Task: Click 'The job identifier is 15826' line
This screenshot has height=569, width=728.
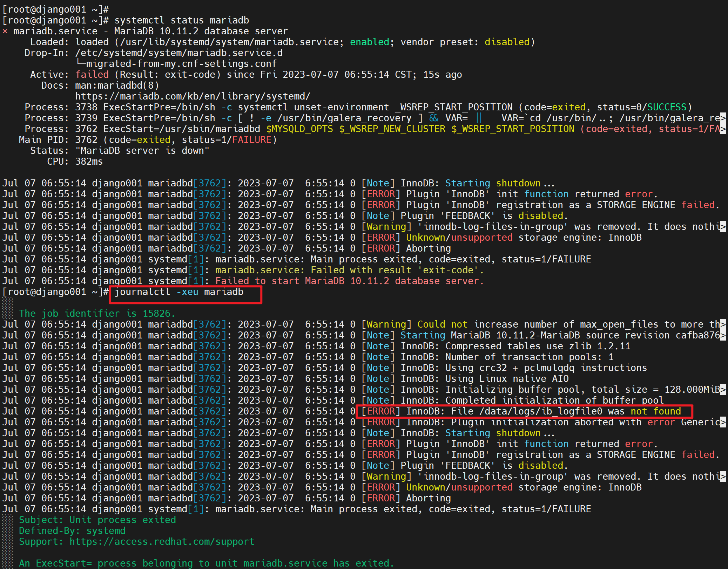Action: [x=97, y=314]
